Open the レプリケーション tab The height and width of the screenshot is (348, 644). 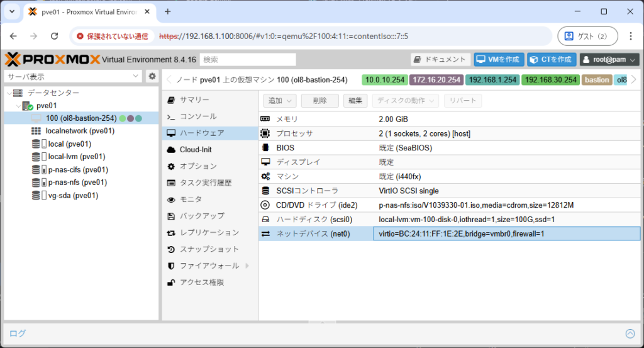coord(210,233)
